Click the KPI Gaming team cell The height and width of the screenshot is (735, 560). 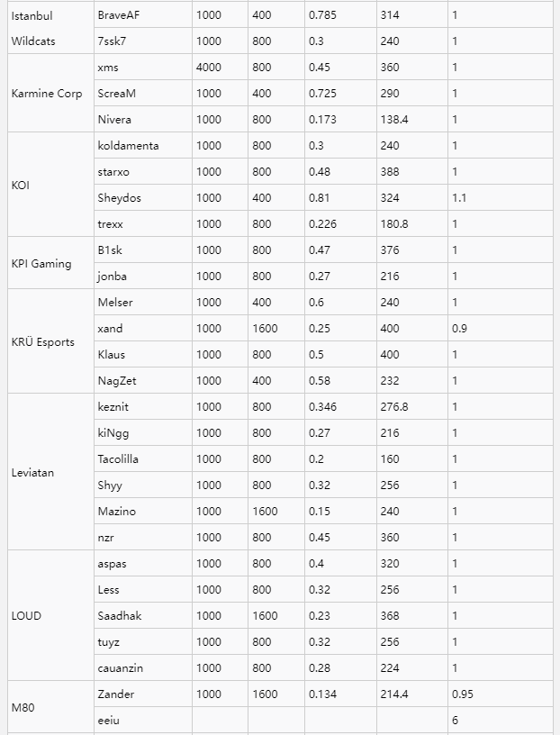(x=41, y=264)
